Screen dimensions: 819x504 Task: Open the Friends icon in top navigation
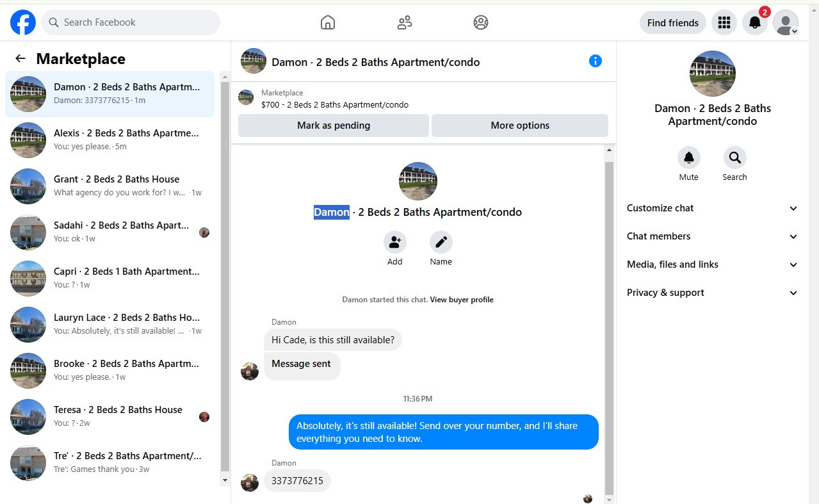pos(405,22)
